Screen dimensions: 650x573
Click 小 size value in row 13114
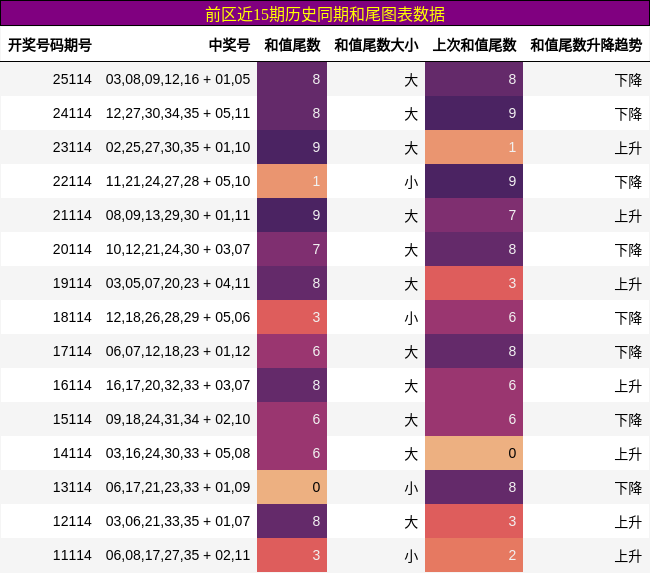(411, 488)
